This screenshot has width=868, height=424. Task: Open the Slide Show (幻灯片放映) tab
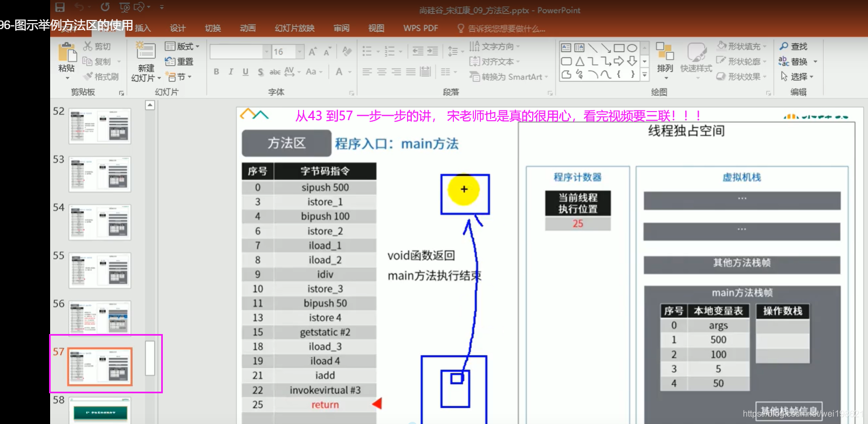point(294,28)
